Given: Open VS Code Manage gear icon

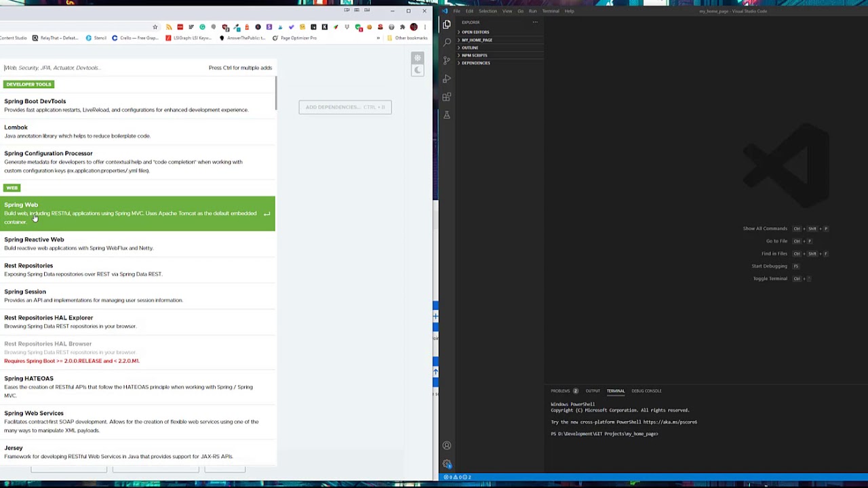Looking at the screenshot, I should coord(446,464).
